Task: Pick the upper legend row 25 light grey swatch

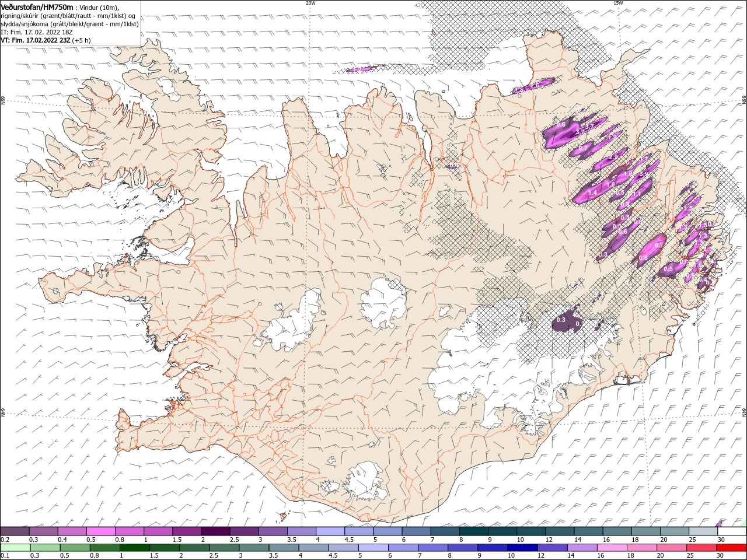Action: point(703,531)
